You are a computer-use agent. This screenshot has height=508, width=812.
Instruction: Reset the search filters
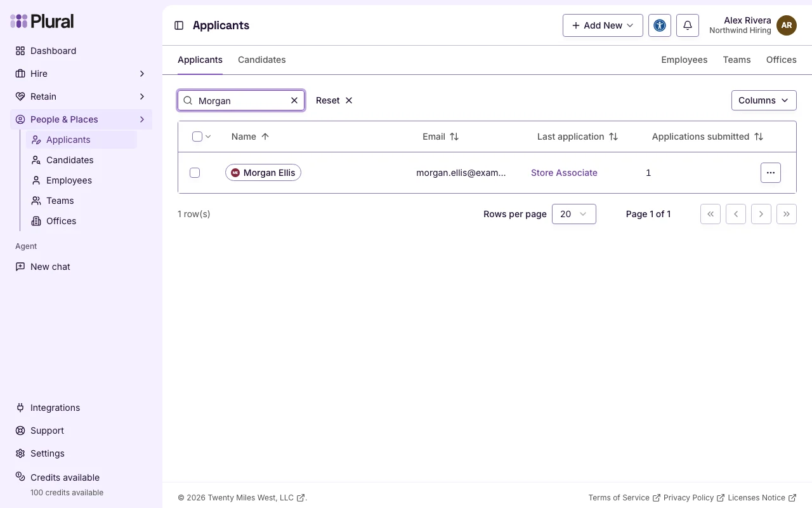(334, 100)
